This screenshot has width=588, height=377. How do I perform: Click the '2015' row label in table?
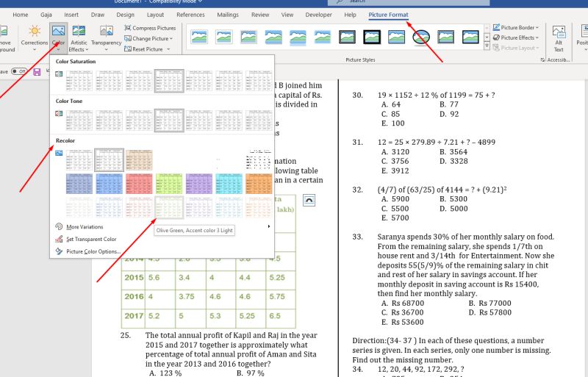[x=134, y=278]
